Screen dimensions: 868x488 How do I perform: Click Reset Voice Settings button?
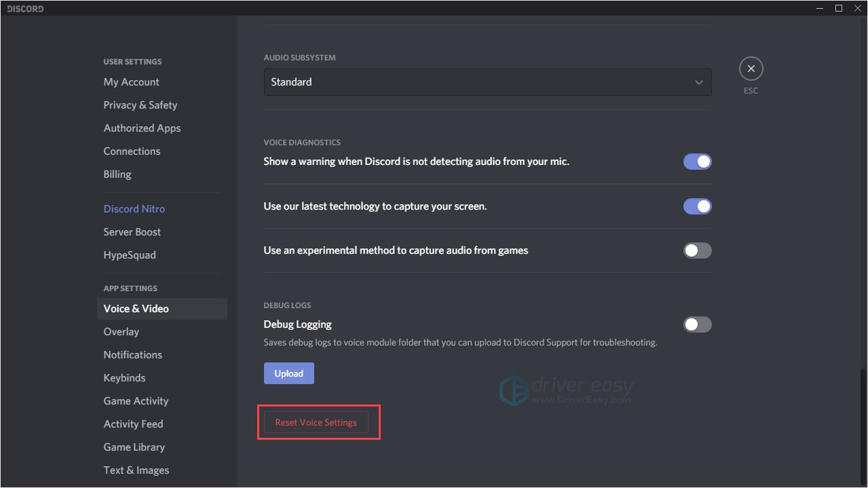pos(316,422)
